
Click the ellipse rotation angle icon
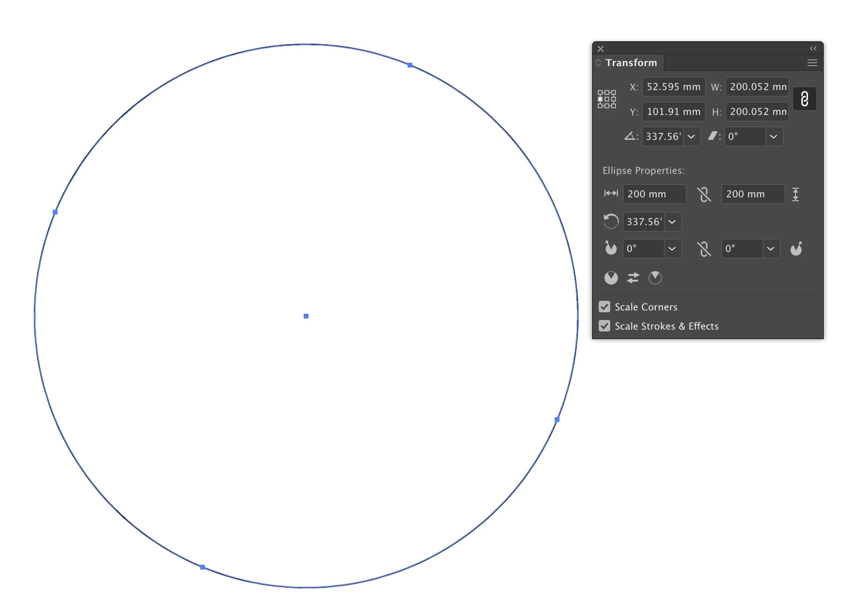tap(611, 221)
